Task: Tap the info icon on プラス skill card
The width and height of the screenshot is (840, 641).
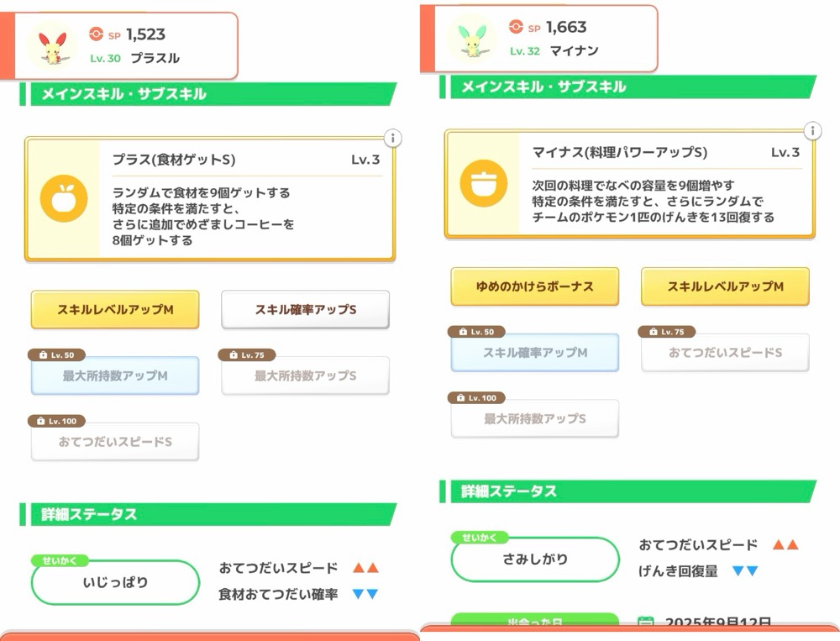Action: pyautogui.click(x=392, y=138)
